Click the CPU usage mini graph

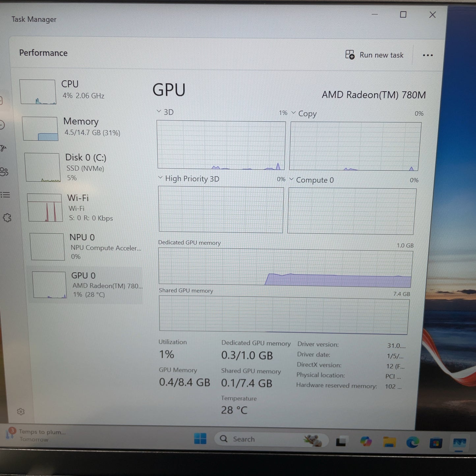38,92
